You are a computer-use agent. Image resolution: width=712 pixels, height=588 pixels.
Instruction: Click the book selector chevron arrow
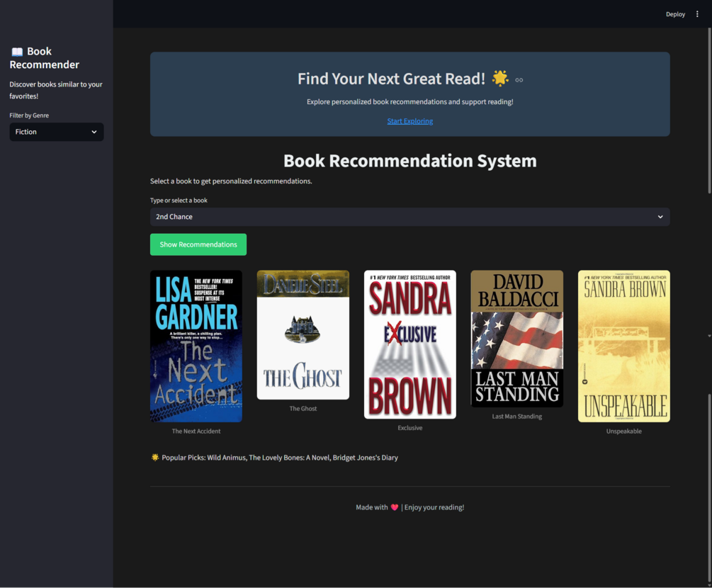[660, 217]
